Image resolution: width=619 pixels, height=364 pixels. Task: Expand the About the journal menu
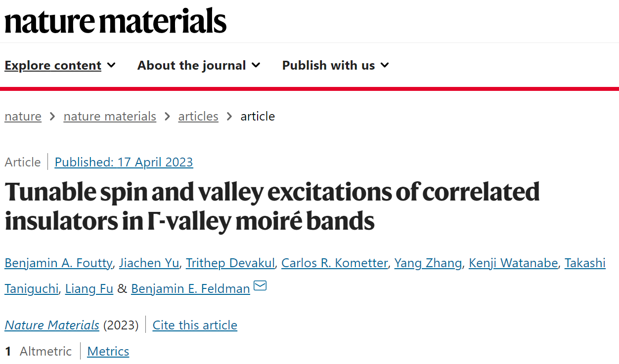pyautogui.click(x=199, y=65)
